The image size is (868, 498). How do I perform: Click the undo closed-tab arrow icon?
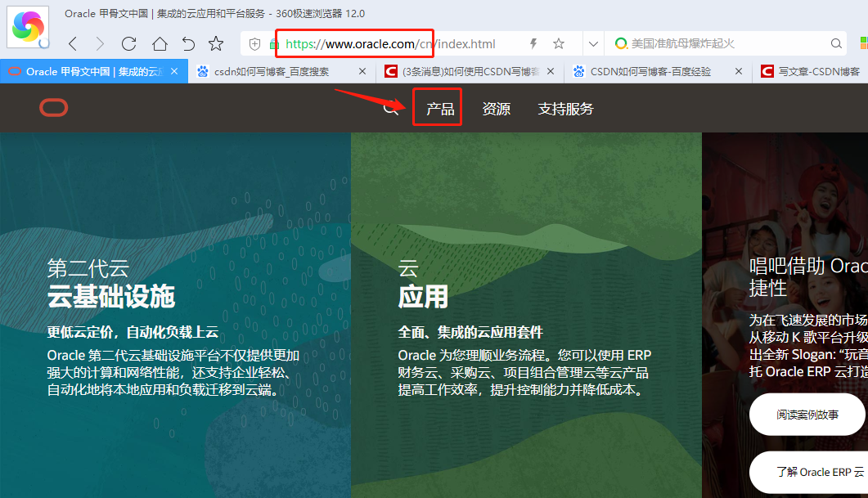(x=188, y=43)
